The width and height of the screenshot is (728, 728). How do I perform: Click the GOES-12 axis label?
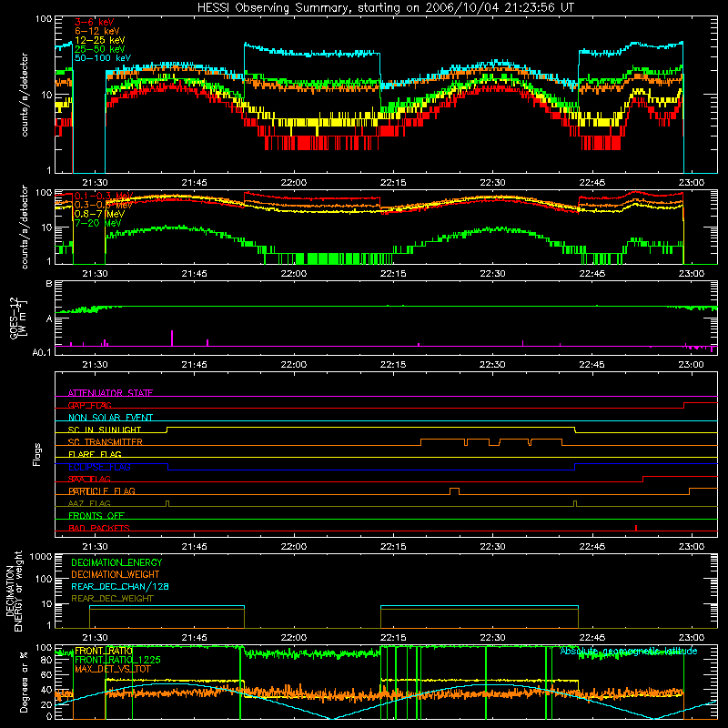click(18, 318)
